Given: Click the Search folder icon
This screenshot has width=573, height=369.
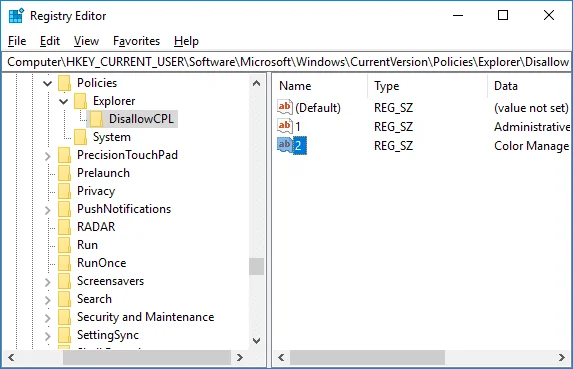Looking at the screenshot, I should 65,299.
